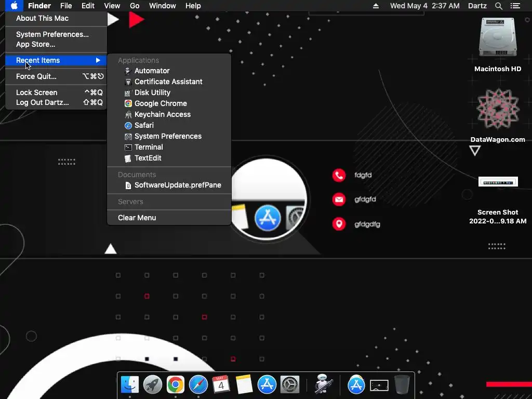532x399 pixels.
Task: Choose System Preferences… in Apple menu
Action: pyautogui.click(x=56, y=34)
